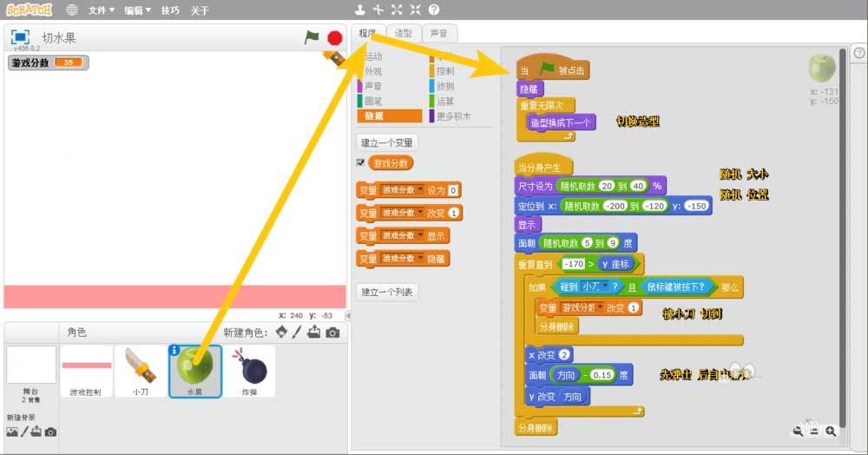Click project title 切水果

tap(59, 37)
